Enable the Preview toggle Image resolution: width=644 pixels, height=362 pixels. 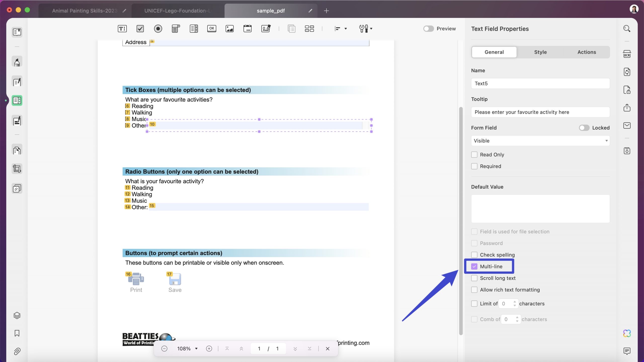[428, 28]
